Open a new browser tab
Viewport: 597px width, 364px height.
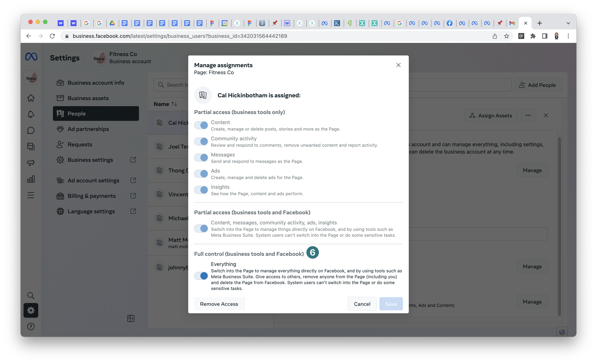[x=539, y=23]
